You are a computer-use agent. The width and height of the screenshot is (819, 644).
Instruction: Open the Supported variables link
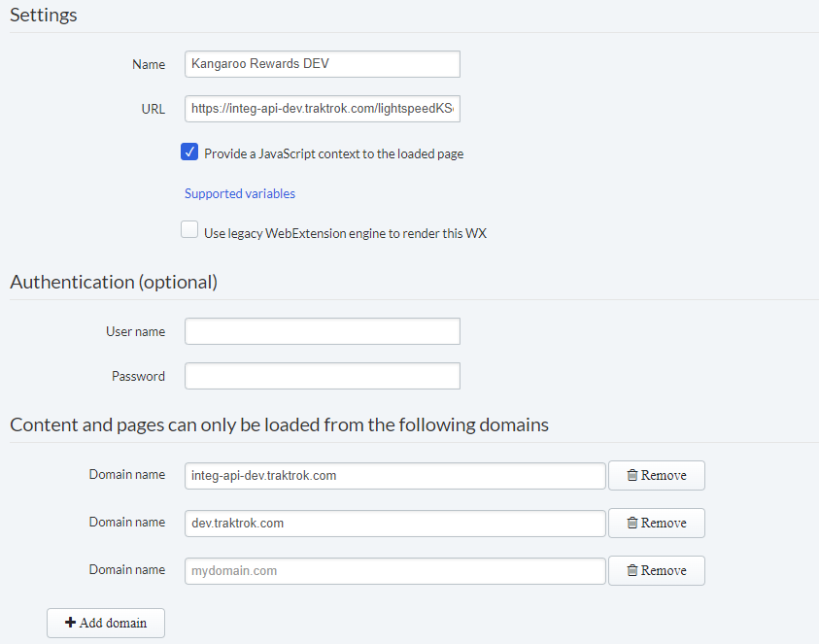[240, 193]
